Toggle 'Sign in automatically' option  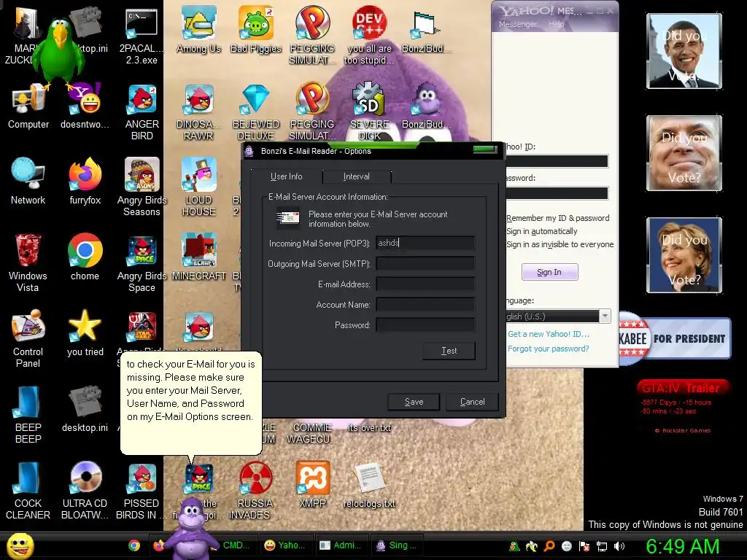(542, 231)
